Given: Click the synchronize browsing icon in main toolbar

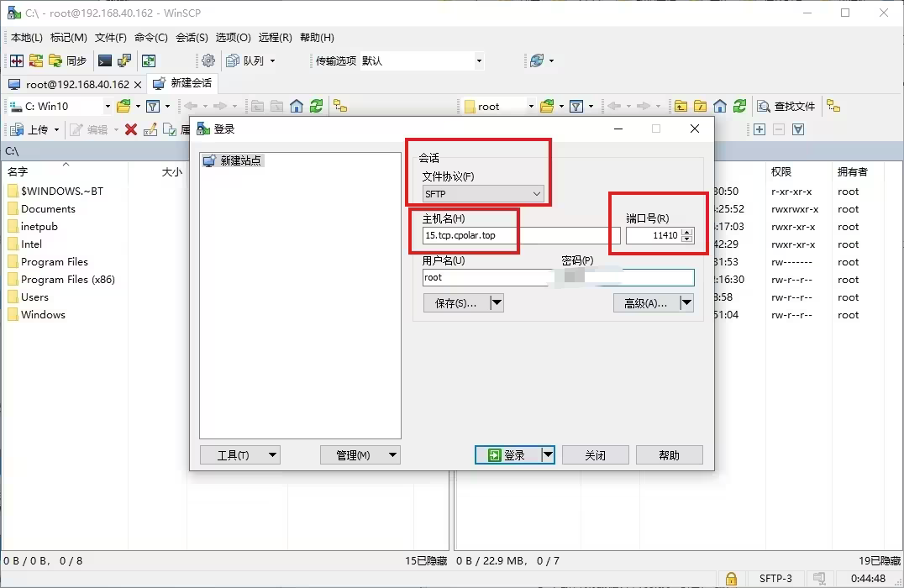Looking at the screenshot, I should (36, 60).
